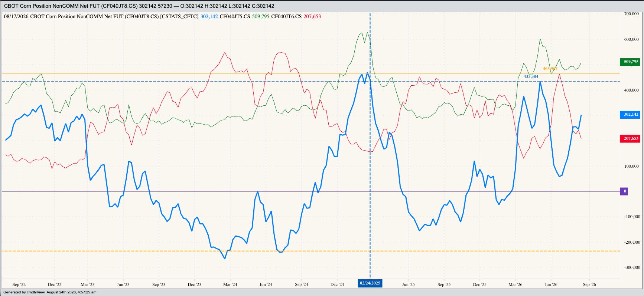Click the Sep '26 x-axis label
644x296 pixels.
pos(589,285)
